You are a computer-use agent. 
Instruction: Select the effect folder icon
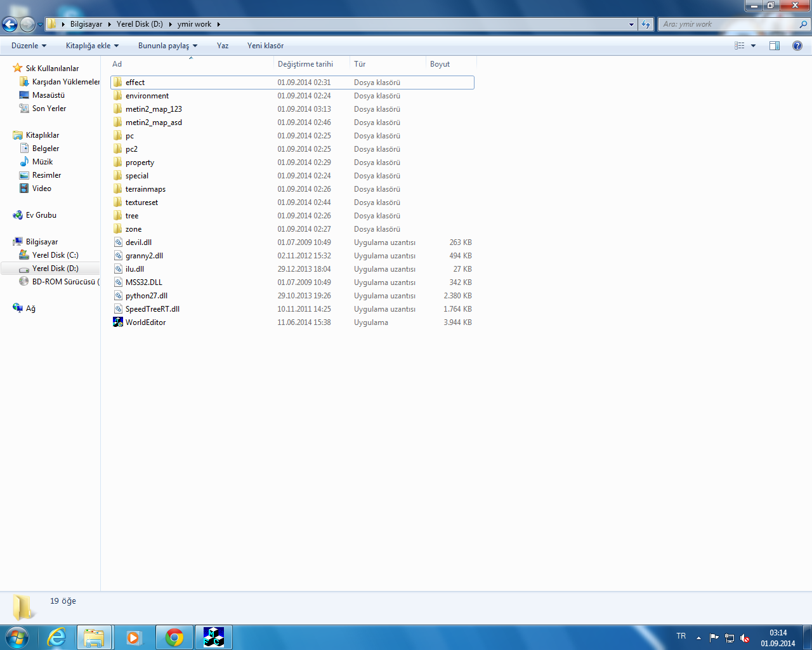(x=118, y=83)
